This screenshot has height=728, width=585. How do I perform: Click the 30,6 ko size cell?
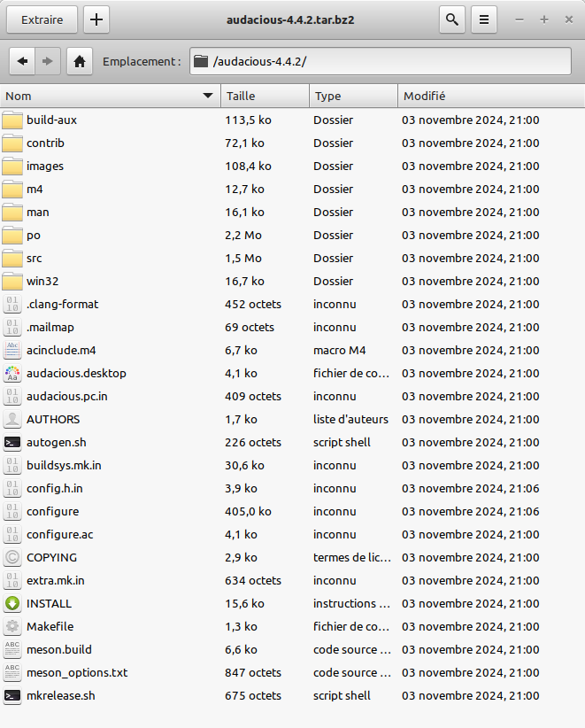(244, 465)
